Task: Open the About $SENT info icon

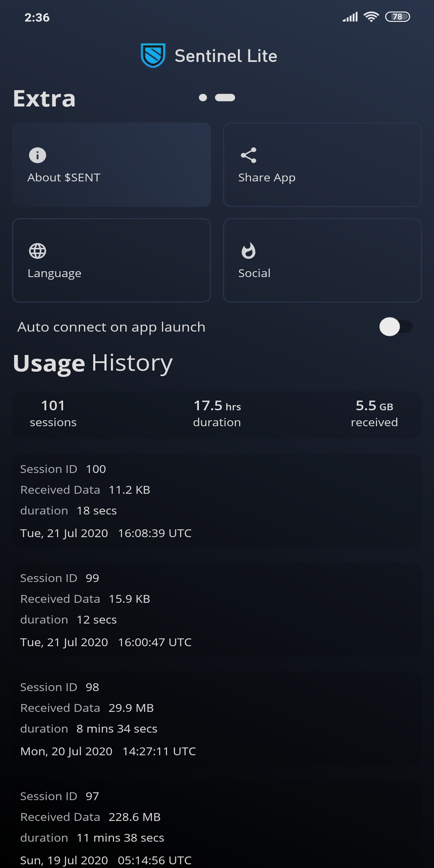Action: click(x=37, y=155)
